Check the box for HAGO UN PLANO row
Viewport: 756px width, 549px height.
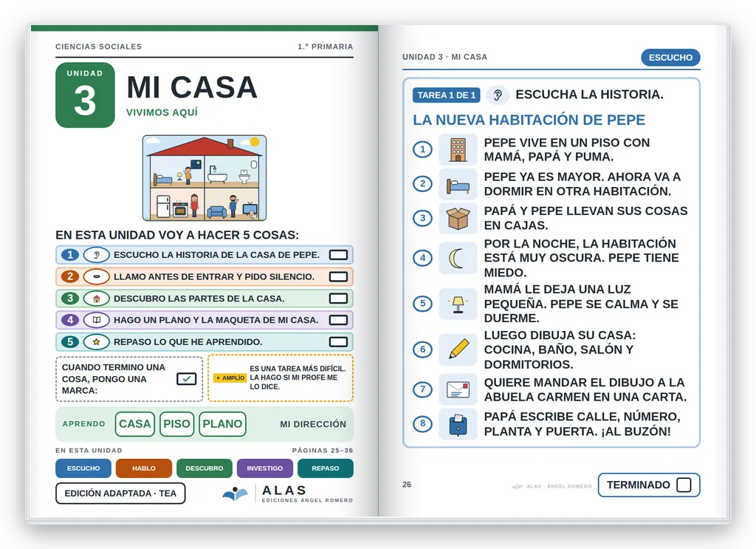[x=338, y=320]
